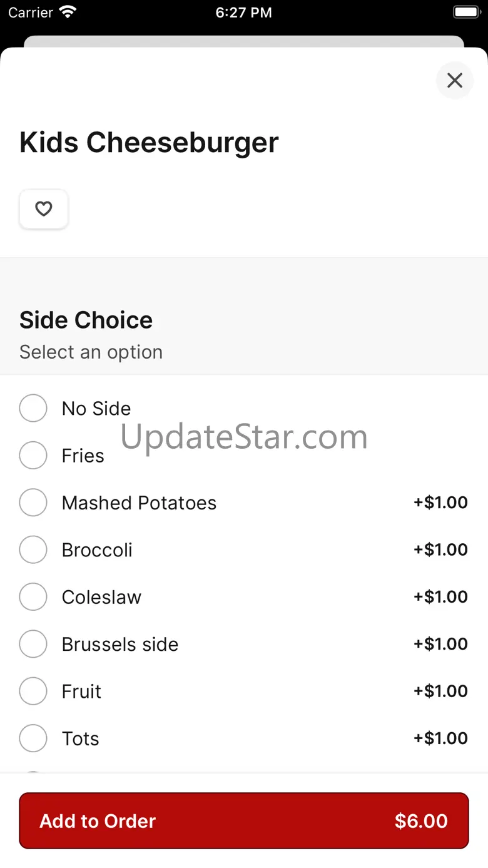Viewport: 488px width, 868px height.
Task: Tap the Side Choice section header
Action: 86,320
